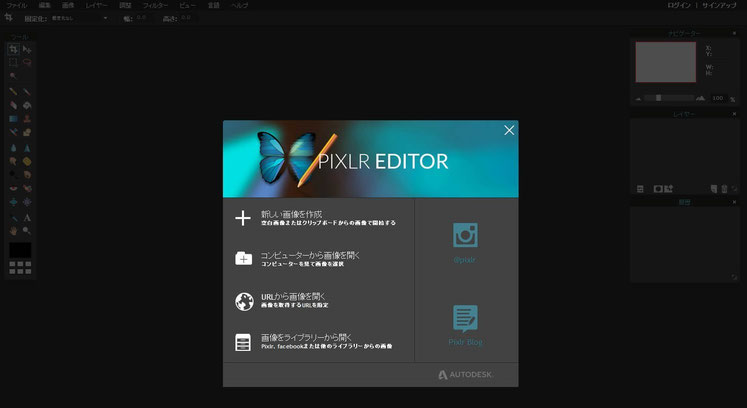The height and width of the screenshot is (408, 747).
Task: Click the Navigator preview thumbnail
Action: pyautogui.click(x=666, y=62)
